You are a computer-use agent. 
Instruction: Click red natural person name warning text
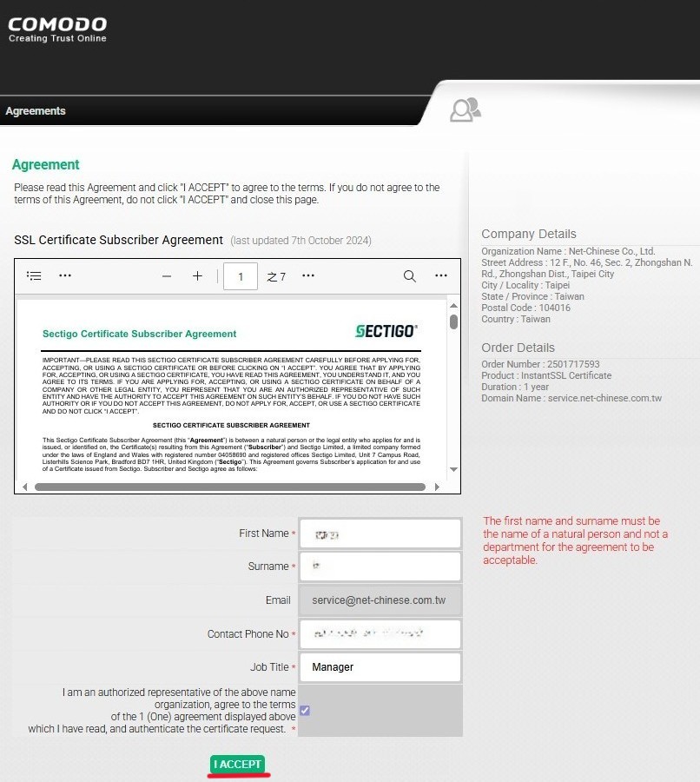click(x=575, y=540)
